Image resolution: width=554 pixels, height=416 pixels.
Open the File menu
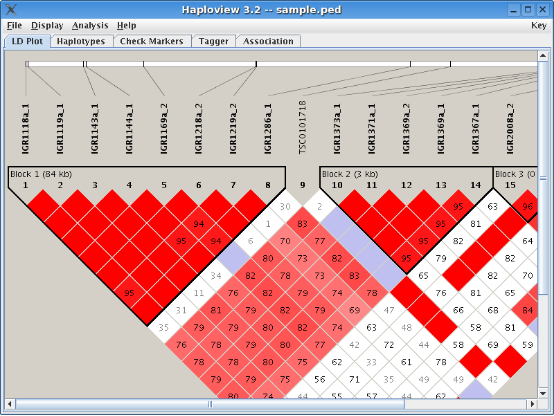pyautogui.click(x=14, y=25)
